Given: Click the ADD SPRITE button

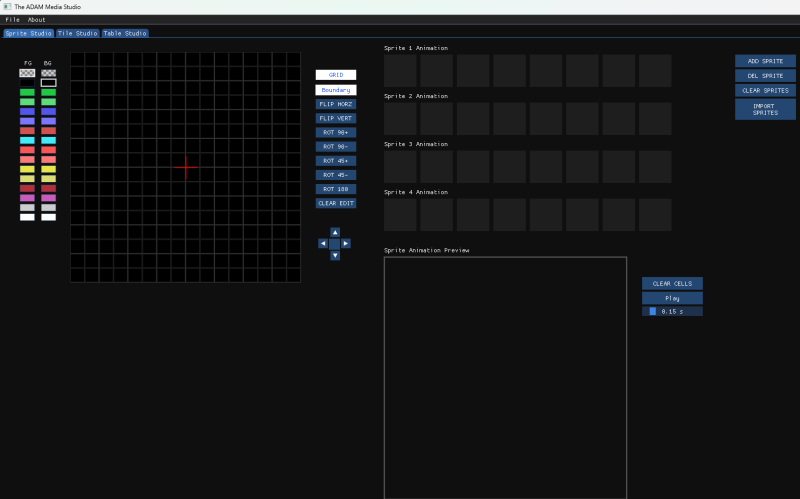Looking at the screenshot, I should point(765,61).
